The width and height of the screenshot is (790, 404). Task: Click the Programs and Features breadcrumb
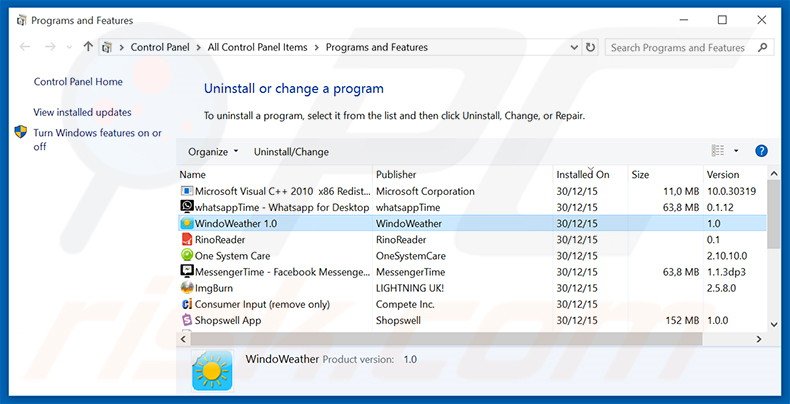pos(377,47)
